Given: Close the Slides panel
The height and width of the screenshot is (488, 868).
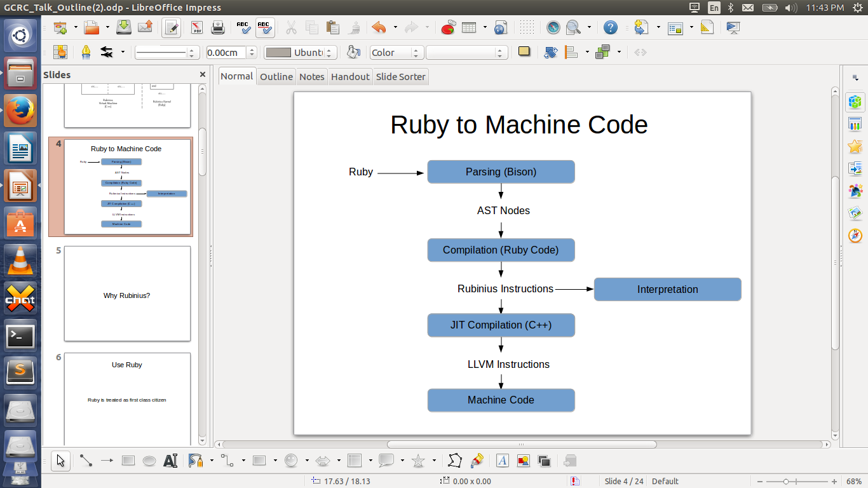Looking at the screenshot, I should (203, 74).
